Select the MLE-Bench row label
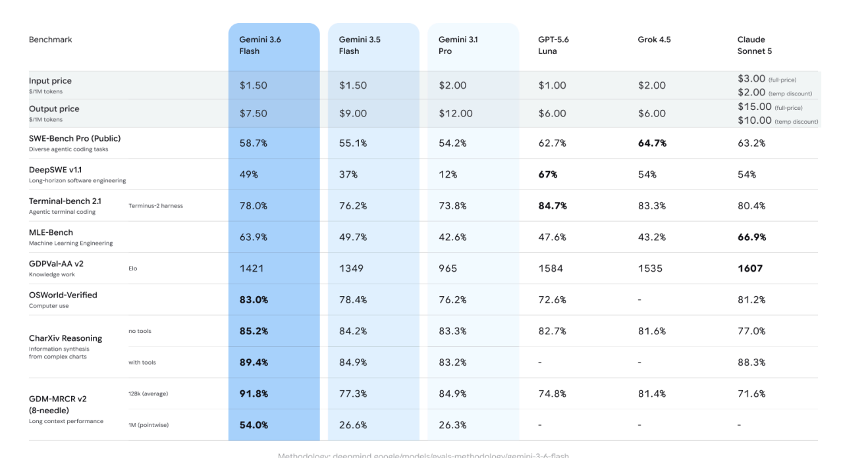This screenshot has width=868, height=458. click(51, 232)
